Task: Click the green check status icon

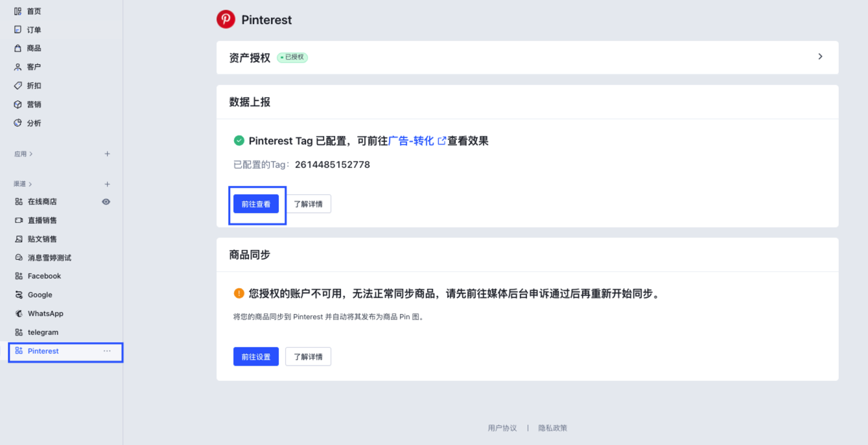Action: pyautogui.click(x=239, y=141)
